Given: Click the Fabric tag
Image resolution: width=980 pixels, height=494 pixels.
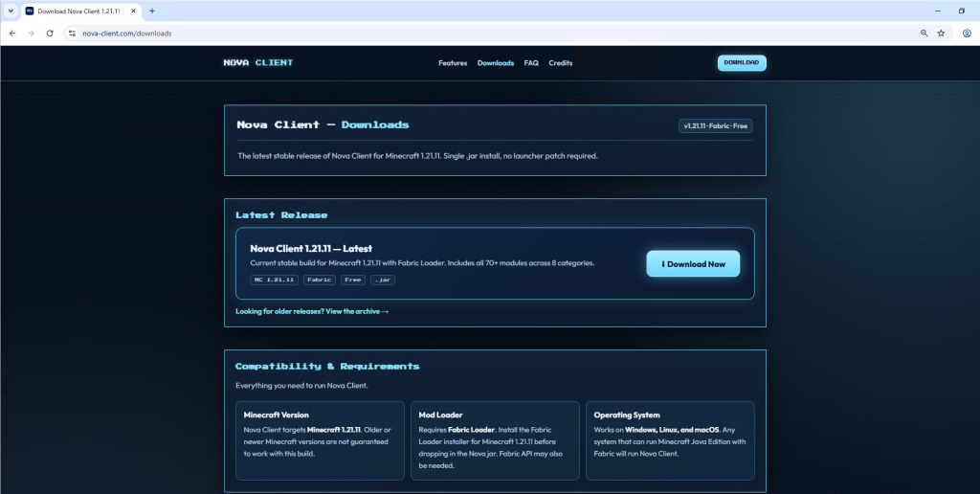Looking at the screenshot, I should click(320, 280).
